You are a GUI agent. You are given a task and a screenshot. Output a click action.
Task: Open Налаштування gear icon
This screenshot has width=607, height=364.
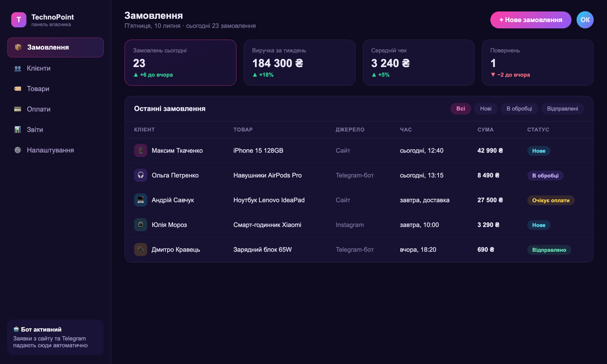click(18, 150)
